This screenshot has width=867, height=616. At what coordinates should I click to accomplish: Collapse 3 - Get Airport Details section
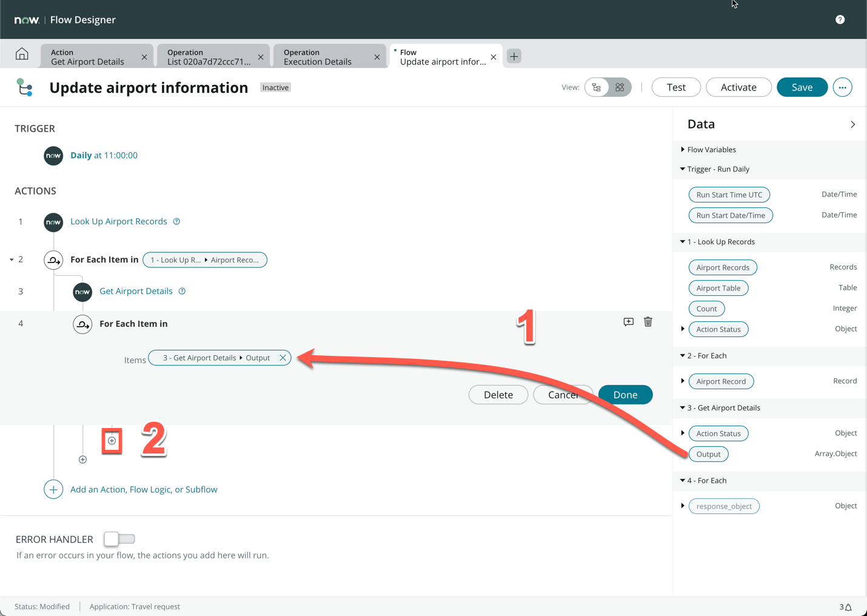click(683, 408)
